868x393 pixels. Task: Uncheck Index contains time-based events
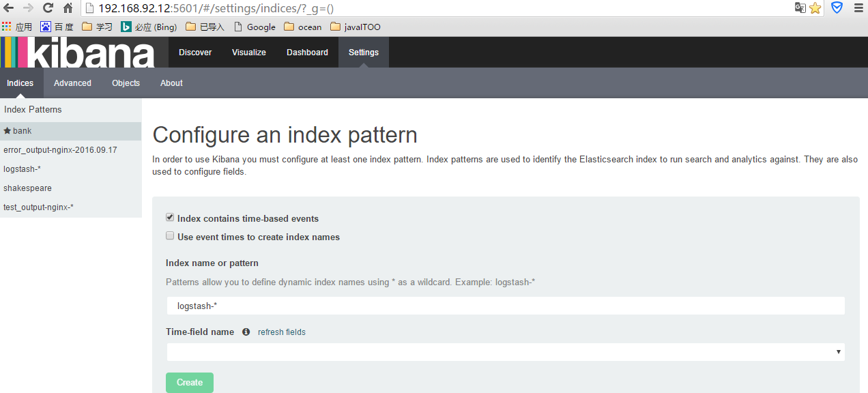(x=170, y=218)
